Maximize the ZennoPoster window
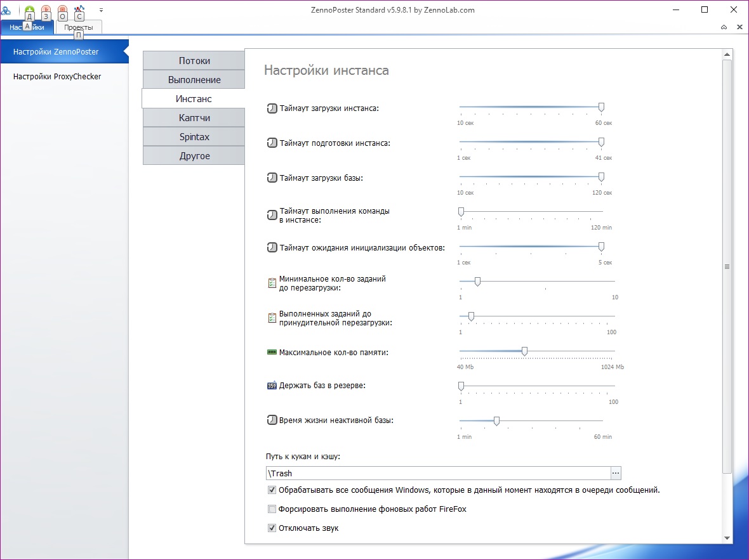 (x=705, y=10)
